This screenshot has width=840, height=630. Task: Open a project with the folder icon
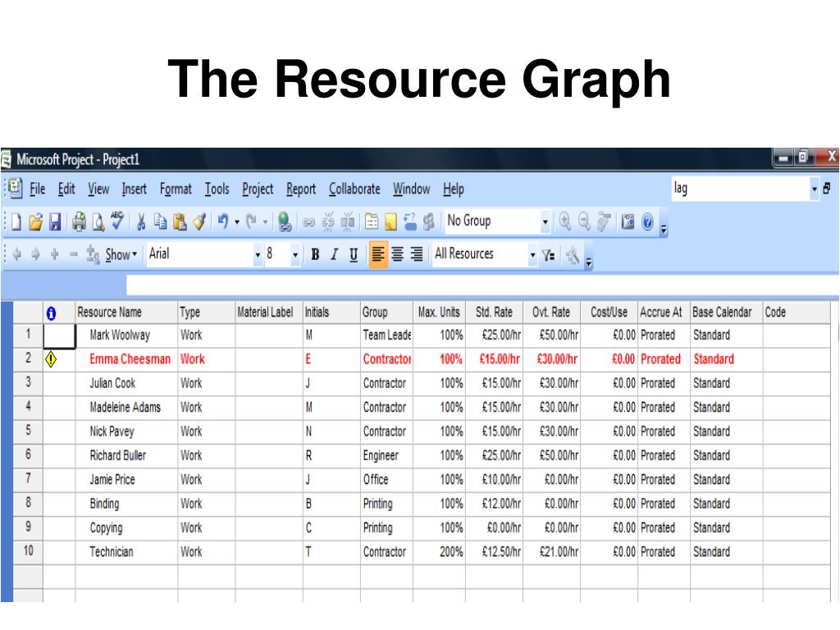pos(35,221)
